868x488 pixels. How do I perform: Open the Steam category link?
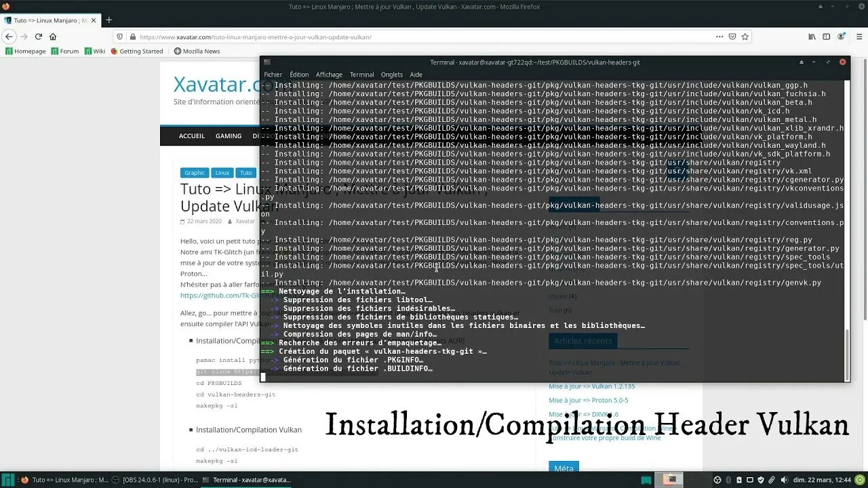pyautogui.click(x=558, y=296)
